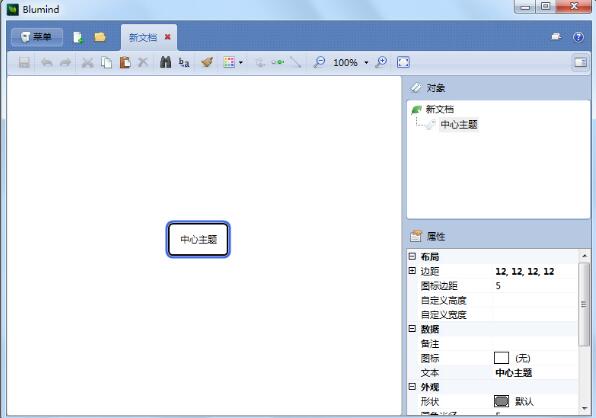Open the theme color grid icon

[229, 62]
